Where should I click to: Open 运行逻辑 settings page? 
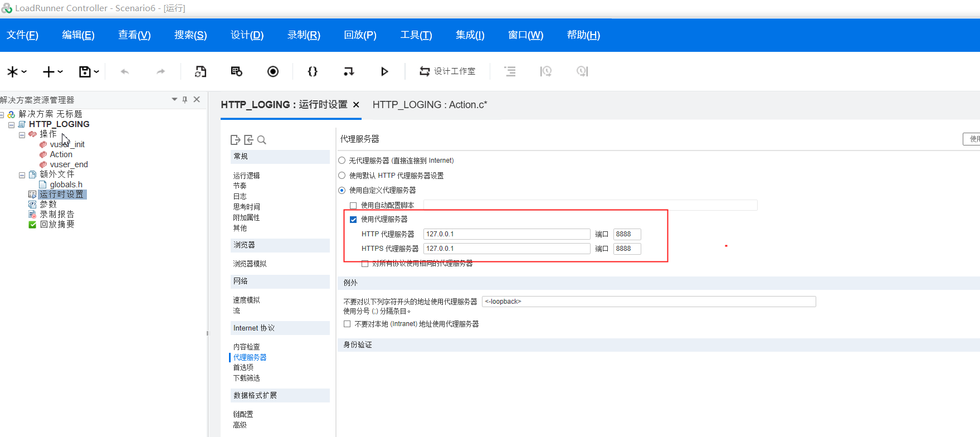pos(246,176)
